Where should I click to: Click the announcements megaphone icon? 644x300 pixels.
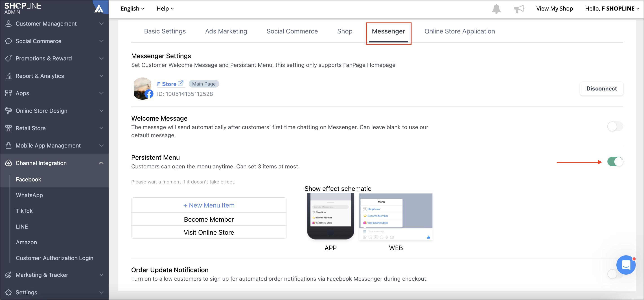point(519,8)
